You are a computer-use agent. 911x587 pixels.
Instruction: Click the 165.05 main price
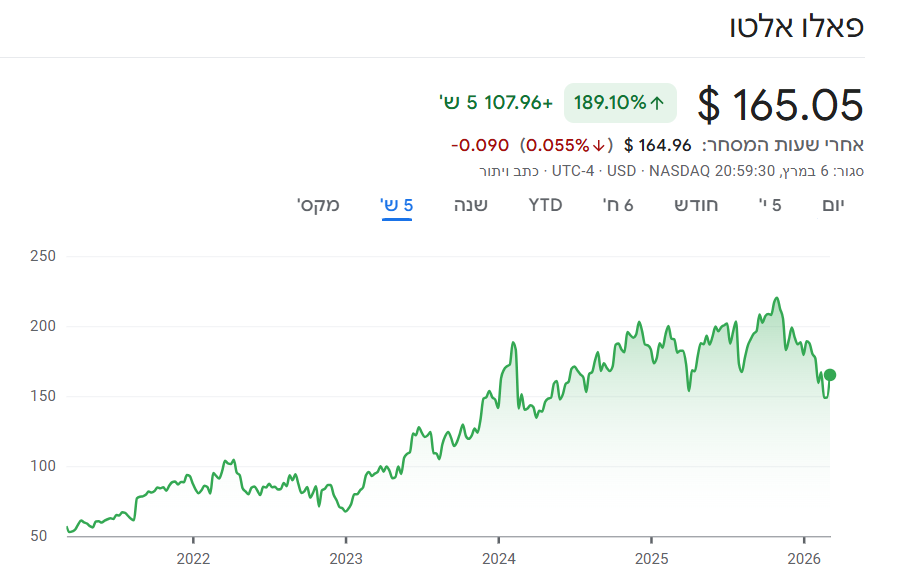coord(797,104)
